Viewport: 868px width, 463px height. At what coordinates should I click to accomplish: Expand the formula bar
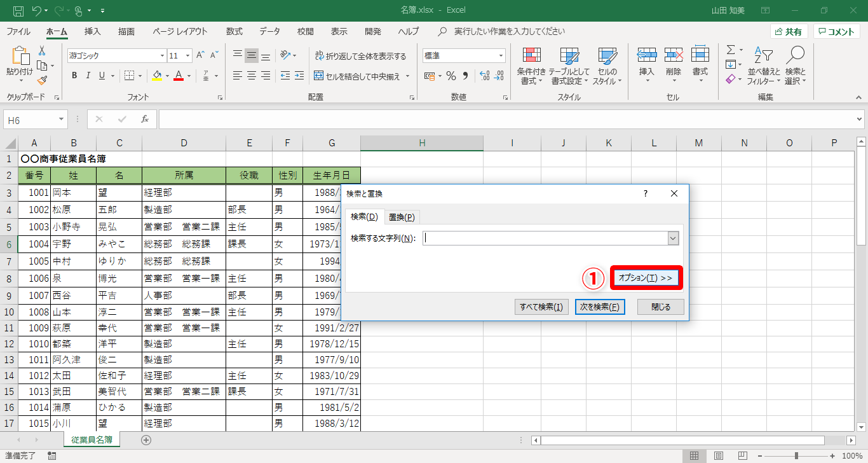(860, 119)
